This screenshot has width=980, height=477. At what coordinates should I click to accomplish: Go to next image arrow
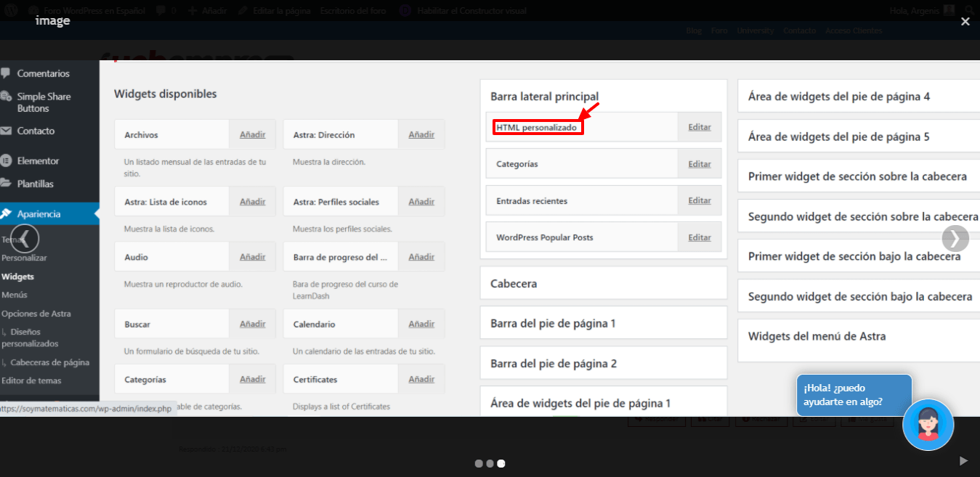pos(955,237)
